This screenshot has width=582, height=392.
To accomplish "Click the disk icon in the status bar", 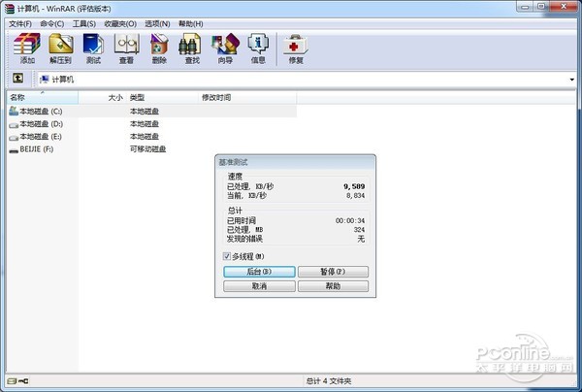I will (x=12, y=381).
